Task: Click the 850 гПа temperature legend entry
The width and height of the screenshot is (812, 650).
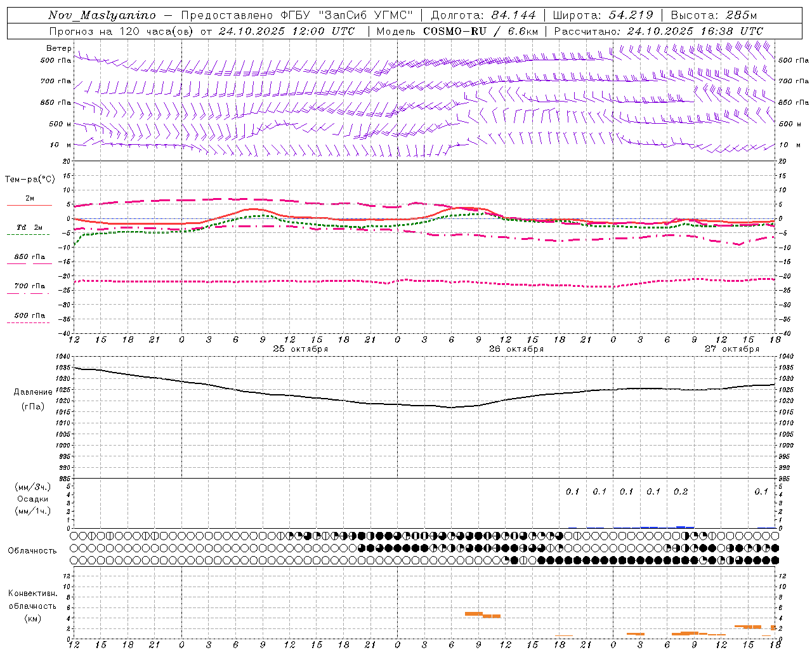Action: tap(29, 257)
